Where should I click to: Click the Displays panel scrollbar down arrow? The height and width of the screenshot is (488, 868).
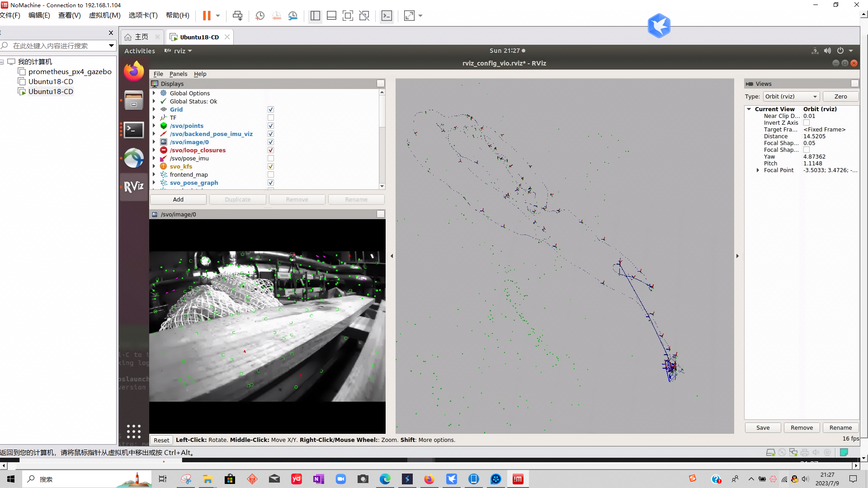(x=382, y=186)
